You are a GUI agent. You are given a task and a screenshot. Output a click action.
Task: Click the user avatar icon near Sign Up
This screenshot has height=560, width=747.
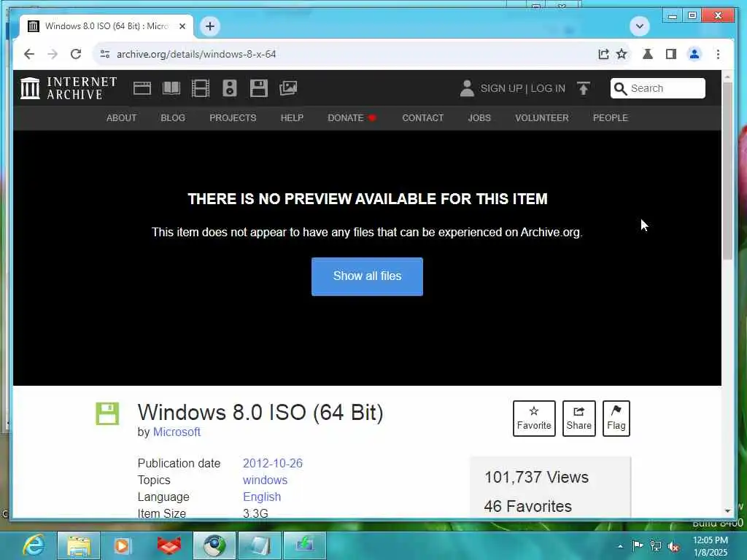pos(467,88)
